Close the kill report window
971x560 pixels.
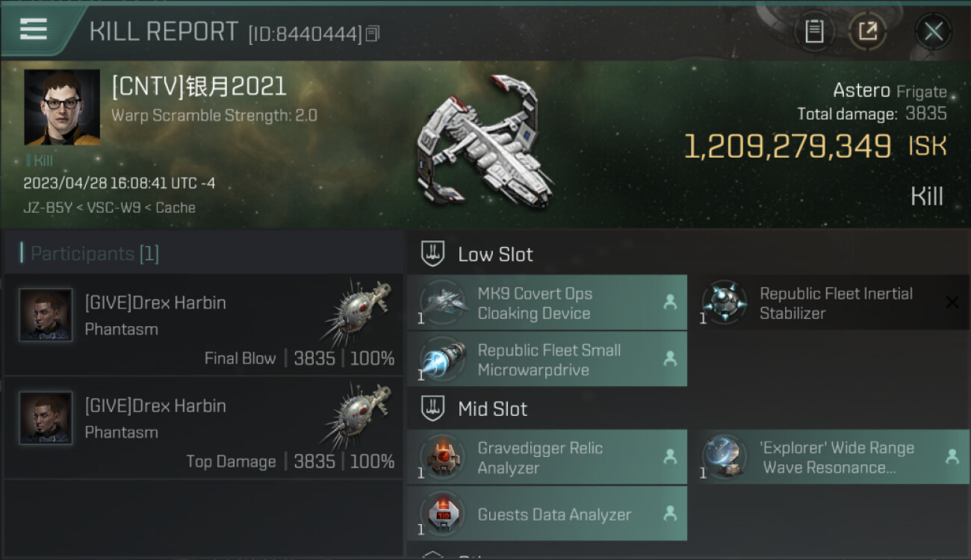pos(933,31)
